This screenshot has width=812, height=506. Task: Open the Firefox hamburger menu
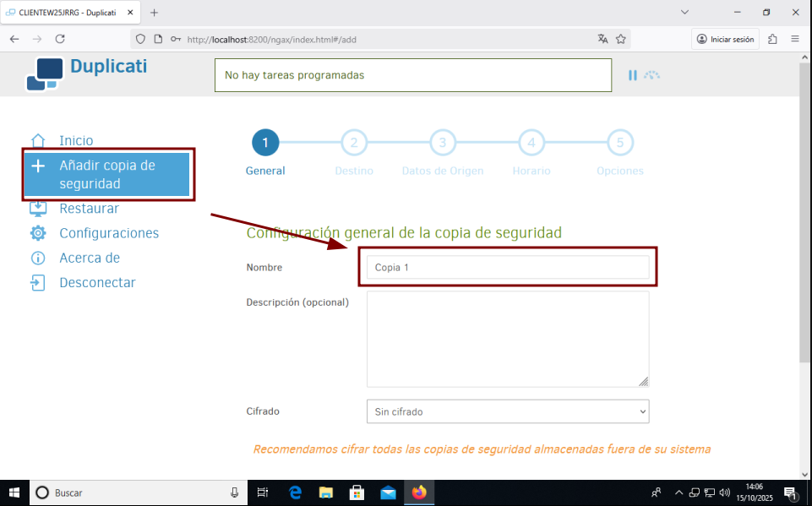coord(795,39)
